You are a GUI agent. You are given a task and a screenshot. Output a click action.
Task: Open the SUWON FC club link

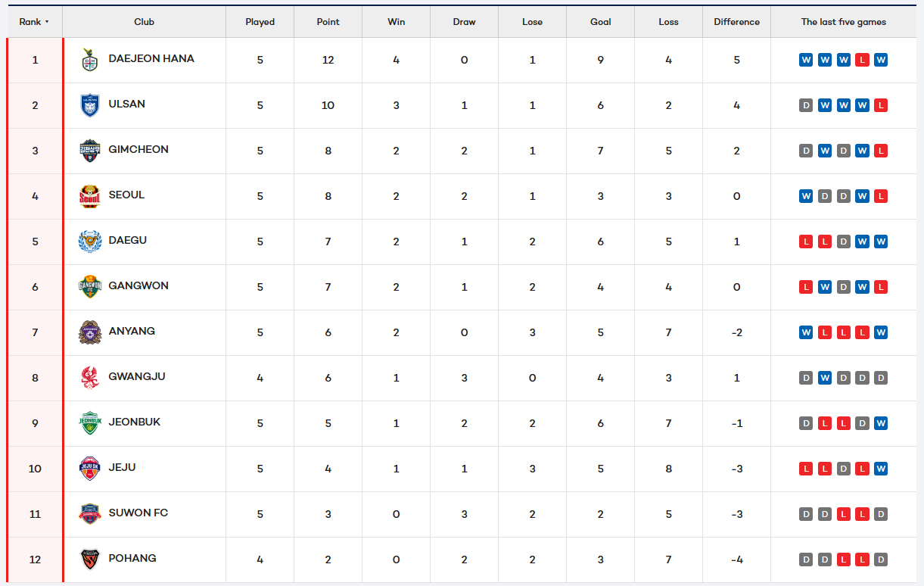(x=138, y=513)
